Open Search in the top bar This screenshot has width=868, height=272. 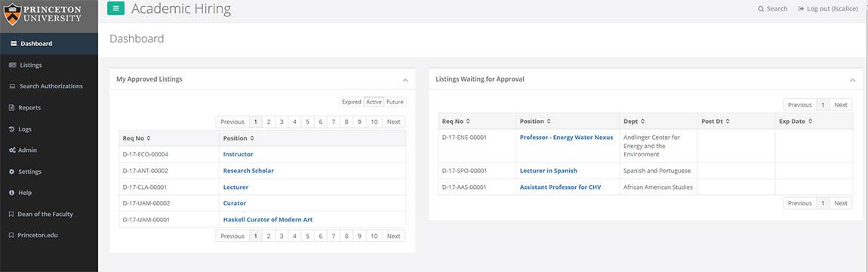click(x=773, y=9)
